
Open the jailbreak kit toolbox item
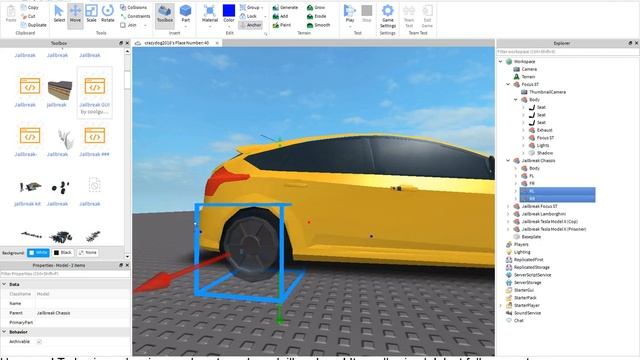point(28,191)
